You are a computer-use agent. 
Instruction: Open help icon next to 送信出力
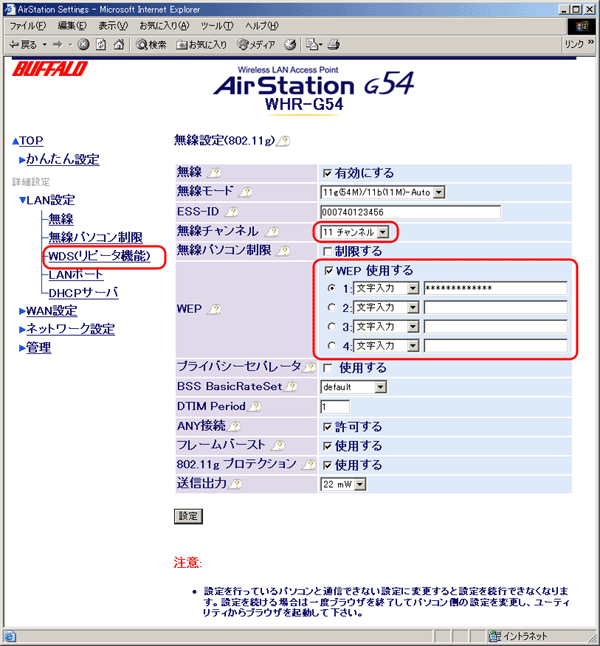point(235,484)
